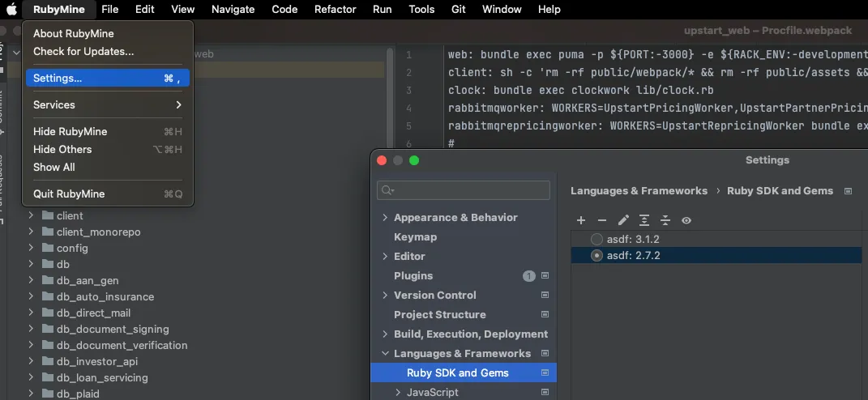Expand the JavaScript settings node
The width and height of the screenshot is (868, 400).
[398, 392]
